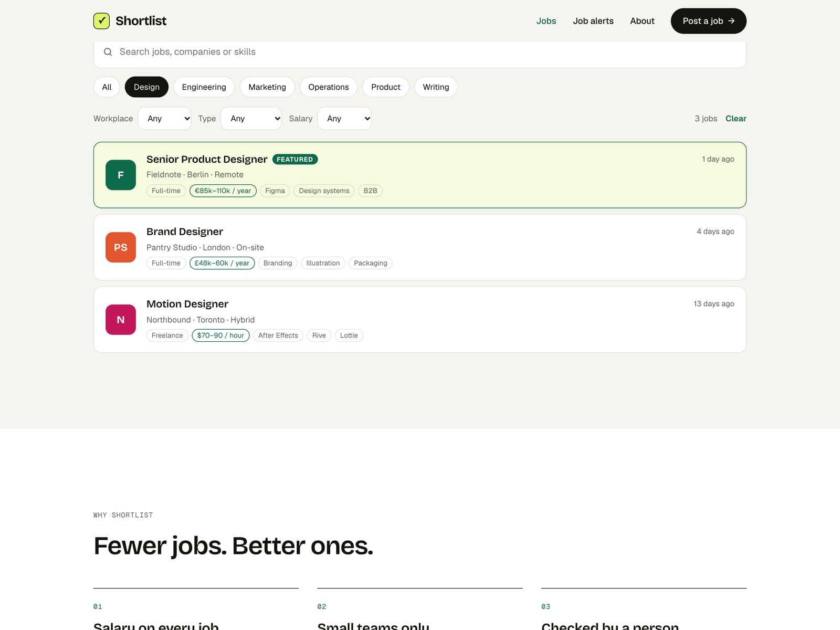Open Job alerts in navigation
The height and width of the screenshot is (630, 840).
tap(593, 21)
